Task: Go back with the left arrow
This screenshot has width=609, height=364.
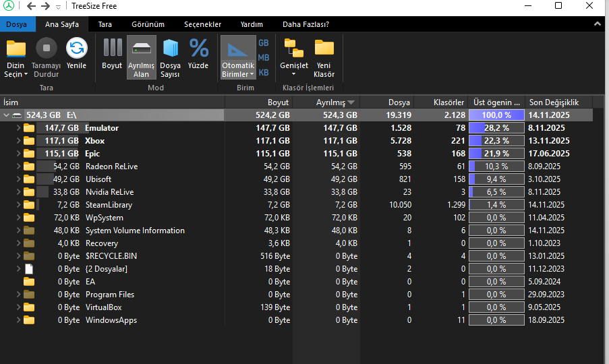Action: click(x=32, y=6)
